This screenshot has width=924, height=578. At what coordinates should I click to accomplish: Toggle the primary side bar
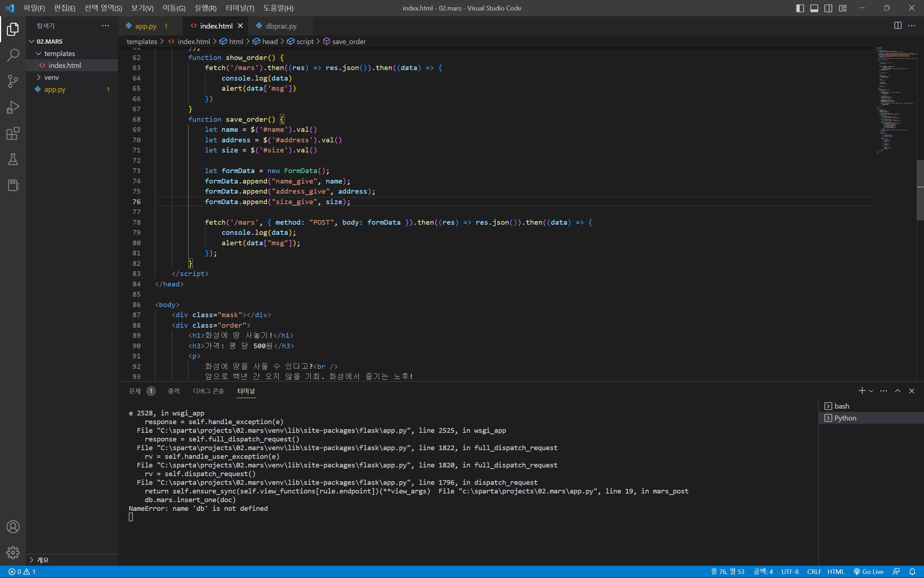tap(800, 8)
